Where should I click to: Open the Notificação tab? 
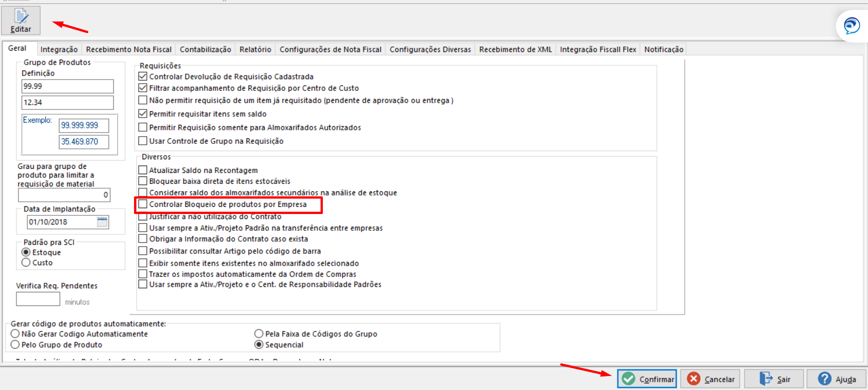[664, 49]
